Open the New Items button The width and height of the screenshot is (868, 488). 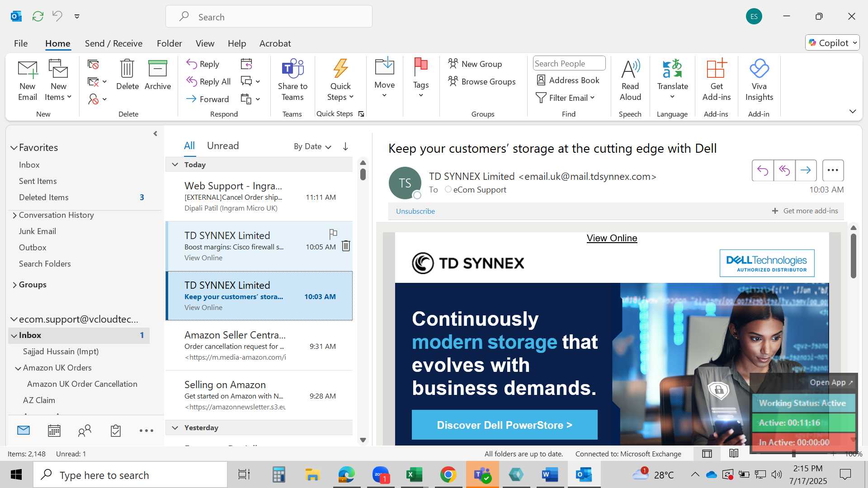click(x=58, y=80)
